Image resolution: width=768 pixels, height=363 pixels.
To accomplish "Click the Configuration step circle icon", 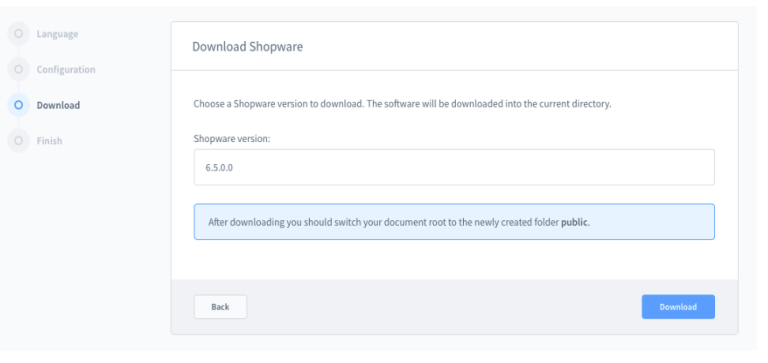I will tap(19, 70).
